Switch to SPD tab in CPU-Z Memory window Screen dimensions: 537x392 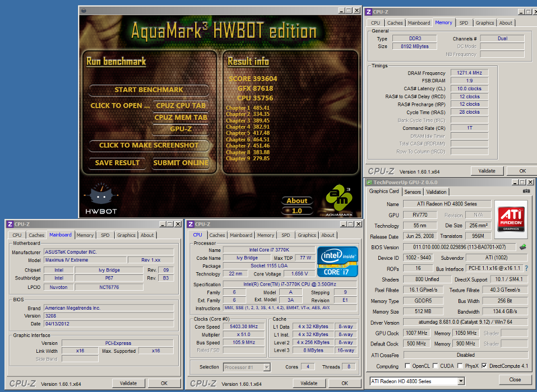pos(464,23)
